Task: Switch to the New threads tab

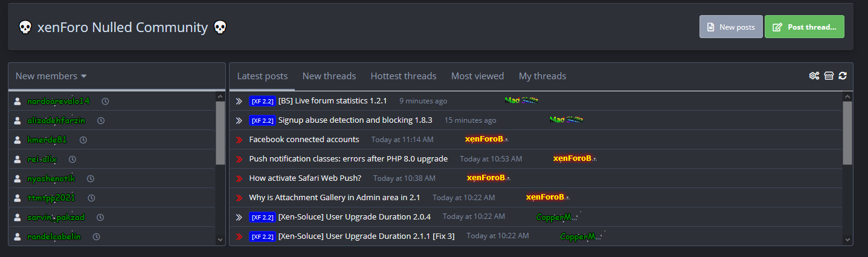Action: 329,76
